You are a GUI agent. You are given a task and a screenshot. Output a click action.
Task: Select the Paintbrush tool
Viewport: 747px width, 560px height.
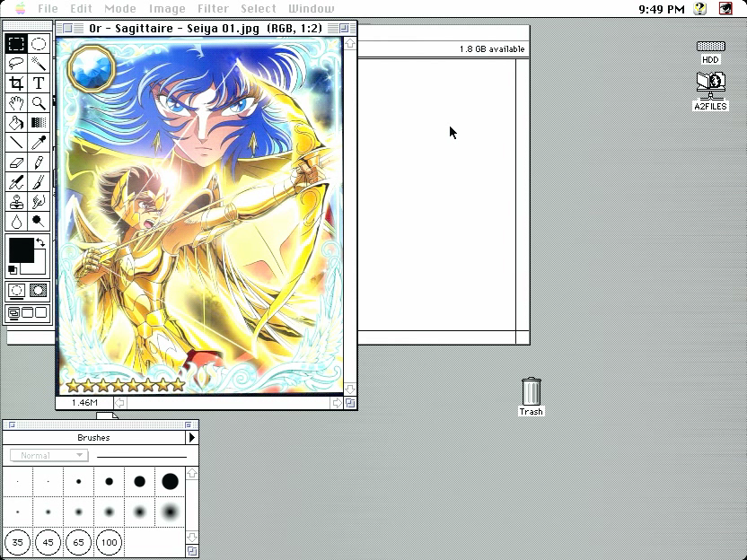click(39, 182)
